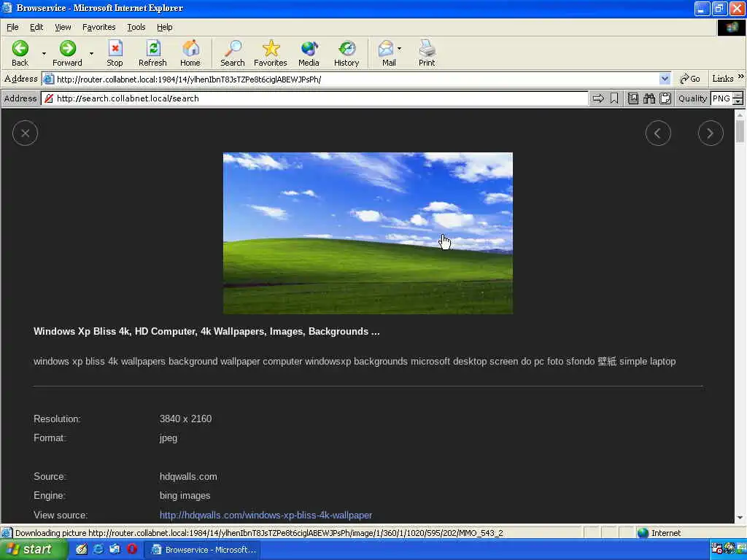Click Browservice bookmark ribbon icon

[614, 98]
